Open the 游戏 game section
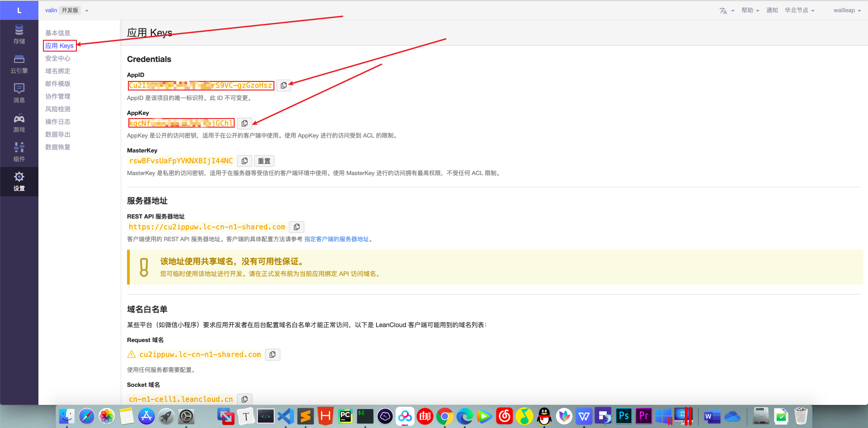 coord(19,123)
